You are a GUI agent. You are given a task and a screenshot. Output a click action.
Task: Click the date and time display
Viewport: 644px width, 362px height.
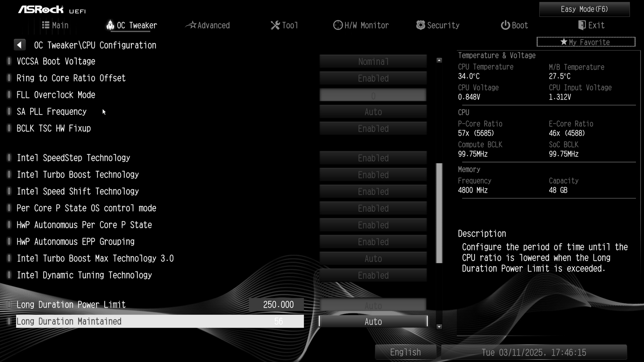[534, 352]
